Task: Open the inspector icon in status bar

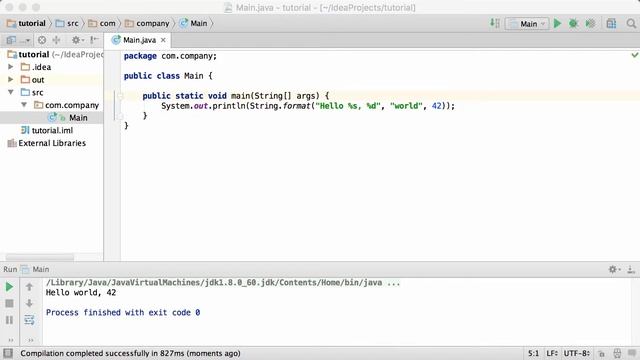Action: (617, 353)
